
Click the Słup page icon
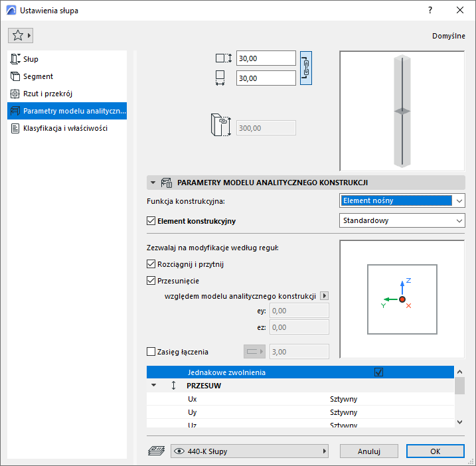click(x=15, y=59)
